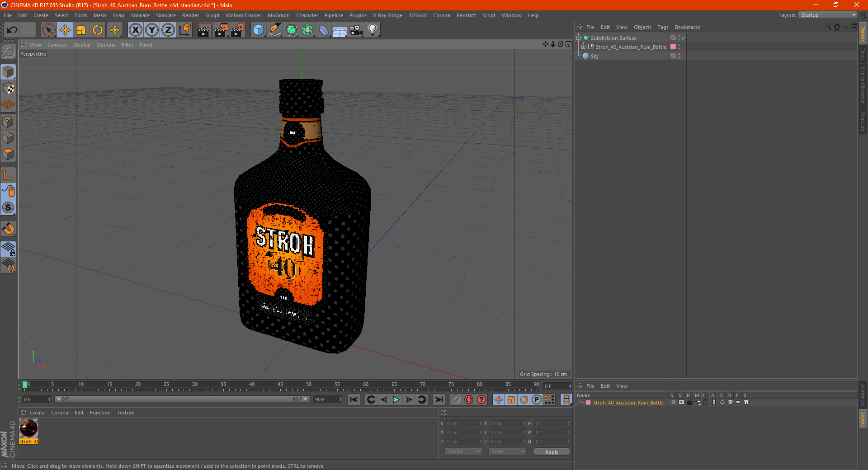Image resolution: width=868 pixels, height=470 pixels.
Task: Activate the Scale tool
Action: (81, 30)
